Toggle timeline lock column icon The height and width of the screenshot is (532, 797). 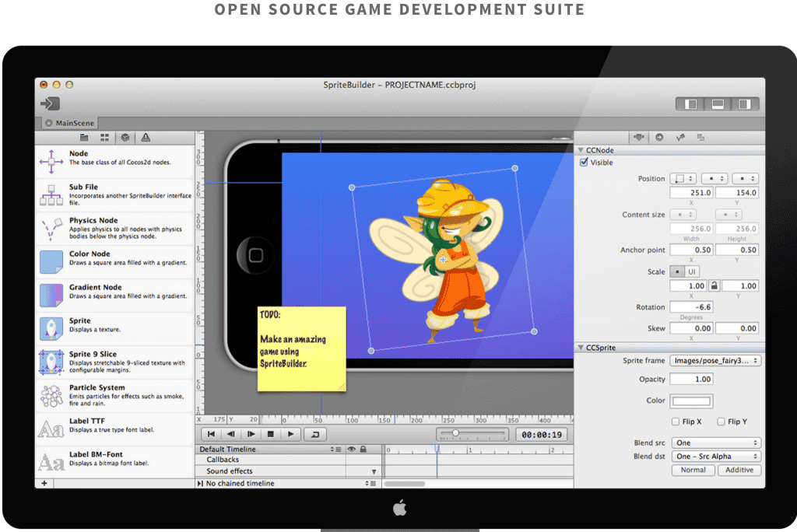pos(363,450)
